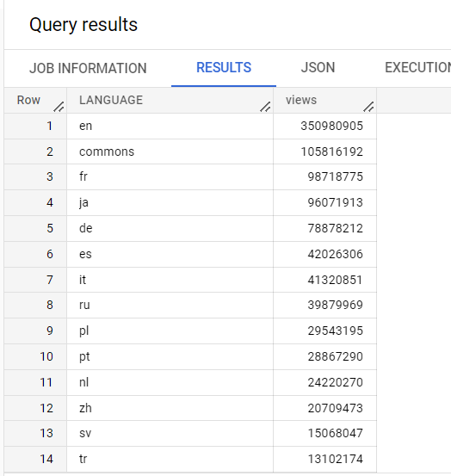Click row number 10 cell
This screenshot has width=451, height=476.
tap(35, 356)
